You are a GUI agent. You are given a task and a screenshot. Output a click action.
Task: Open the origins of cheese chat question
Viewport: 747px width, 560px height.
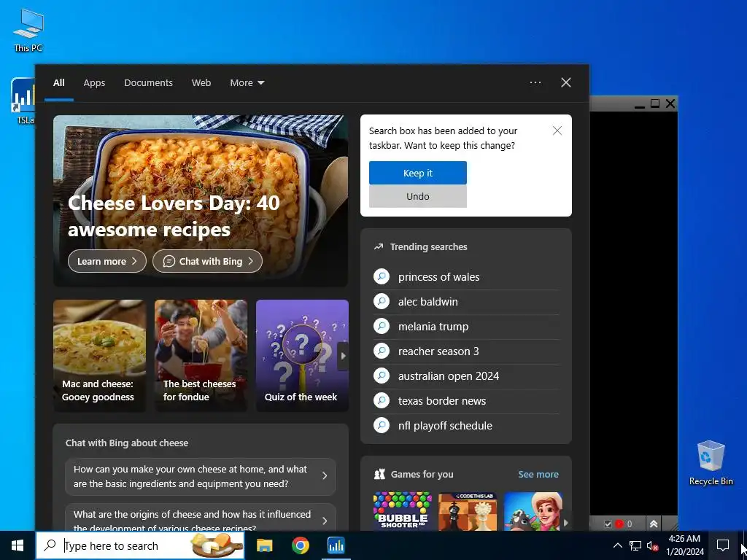point(201,518)
